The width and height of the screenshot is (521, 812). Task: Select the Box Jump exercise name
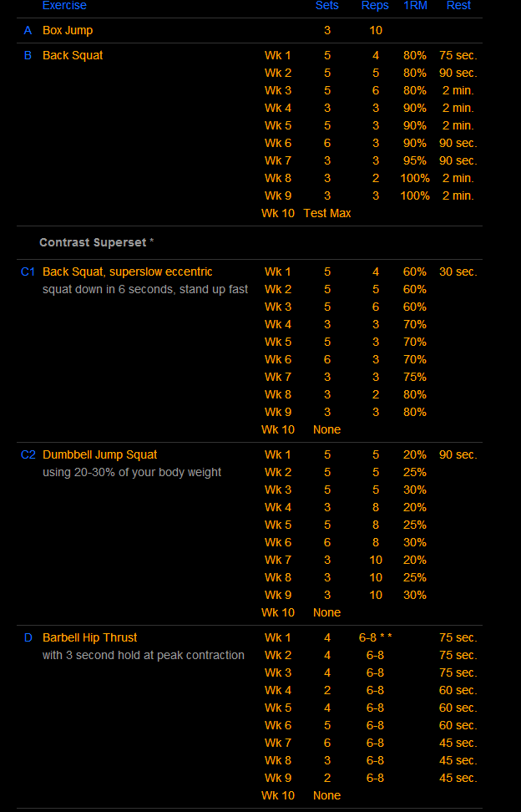pos(68,31)
